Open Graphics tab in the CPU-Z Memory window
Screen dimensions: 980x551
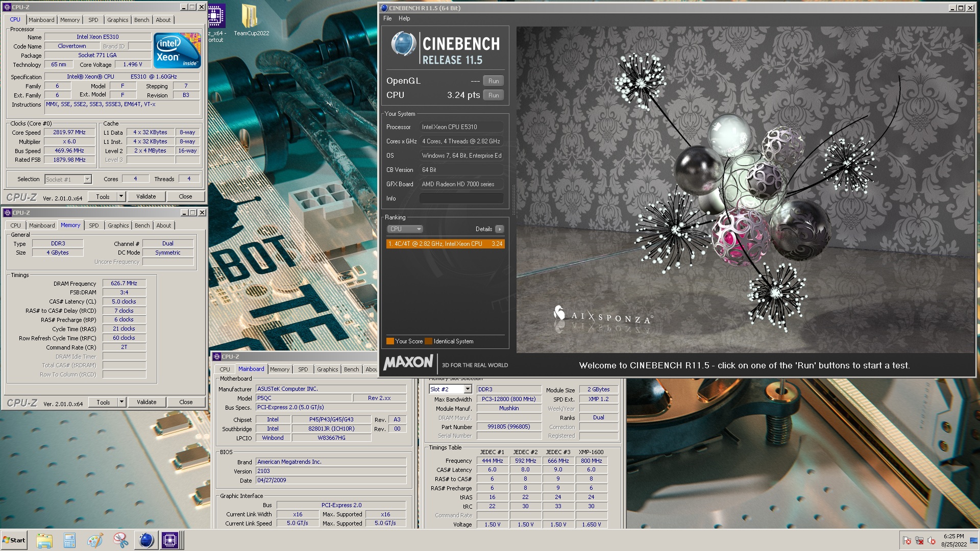(x=118, y=226)
